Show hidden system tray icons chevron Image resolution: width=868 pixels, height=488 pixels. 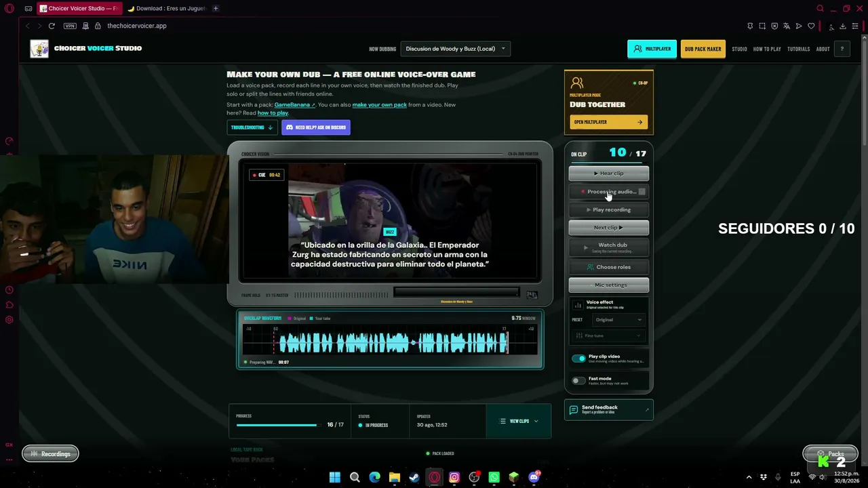(x=749, y=477)
